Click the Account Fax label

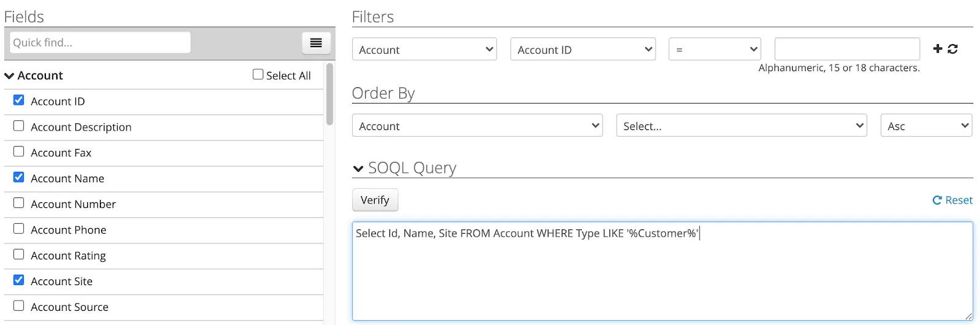click(61, 153)
